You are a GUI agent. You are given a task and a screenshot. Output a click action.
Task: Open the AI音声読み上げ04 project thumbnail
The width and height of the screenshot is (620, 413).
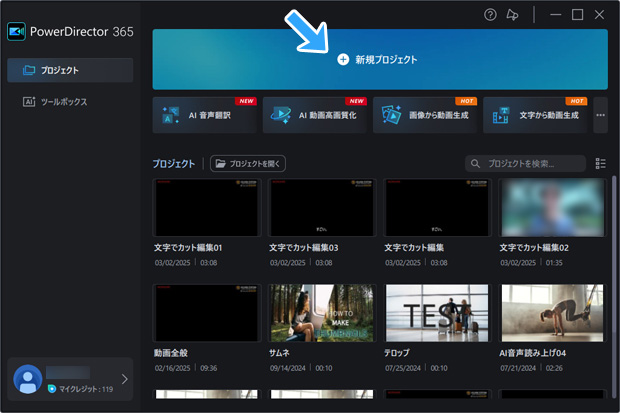[x=552, y=313]
